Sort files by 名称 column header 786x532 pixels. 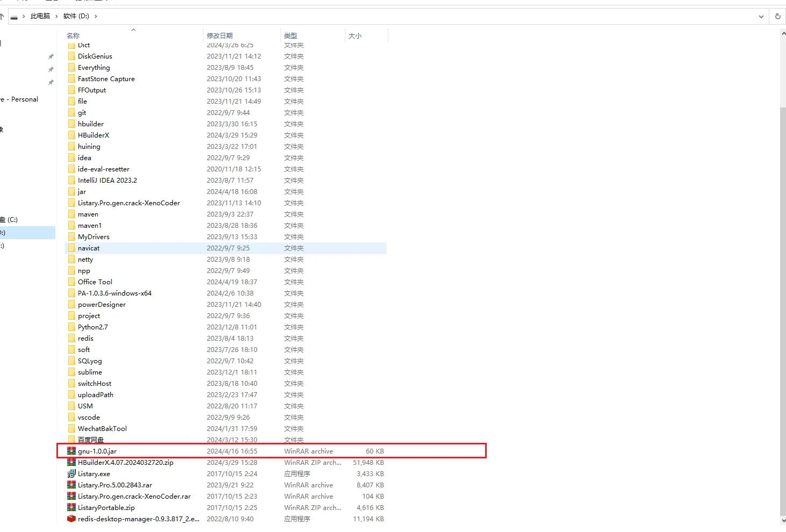coord(73,35)
